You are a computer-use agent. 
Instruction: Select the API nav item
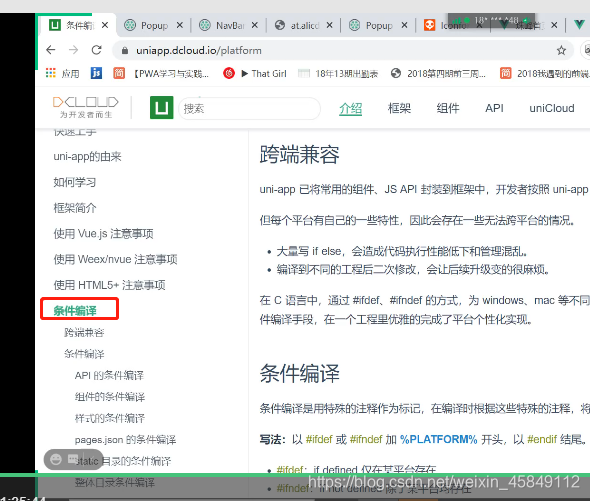point(494,108)
